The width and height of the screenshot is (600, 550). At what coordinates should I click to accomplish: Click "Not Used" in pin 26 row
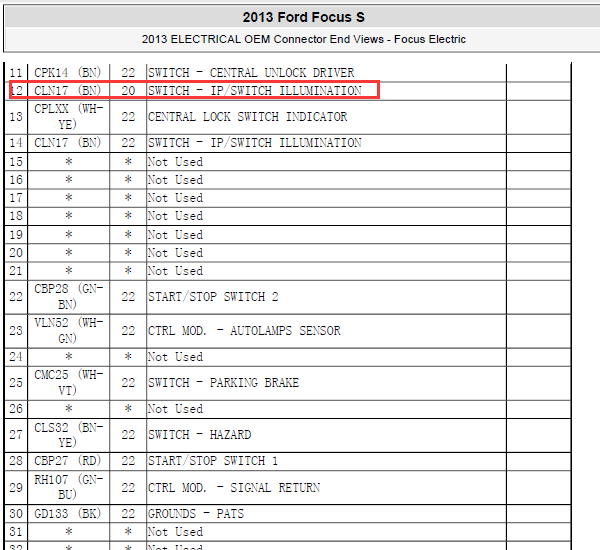pos(175,409)
